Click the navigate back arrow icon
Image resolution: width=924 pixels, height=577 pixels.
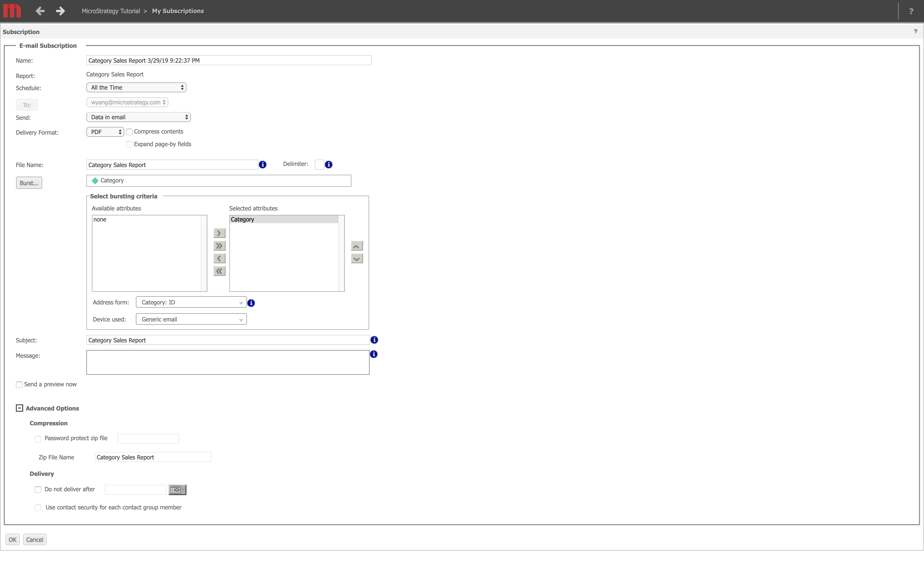[x=39, y=11]
